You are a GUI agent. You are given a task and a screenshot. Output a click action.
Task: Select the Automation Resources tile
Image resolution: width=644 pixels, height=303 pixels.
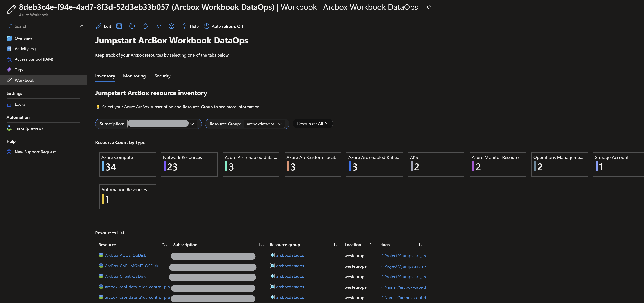[x=128, y=196]
